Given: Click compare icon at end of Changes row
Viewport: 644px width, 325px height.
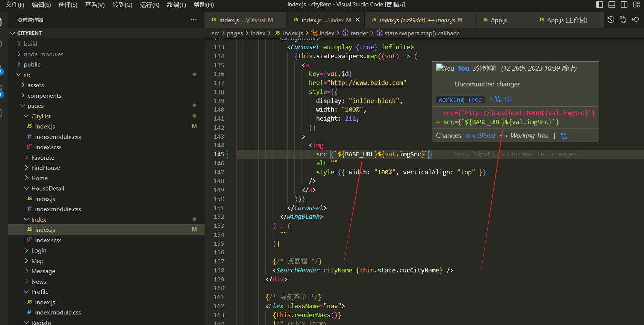Looking at the screenshot, I should (x=564, y=136).
